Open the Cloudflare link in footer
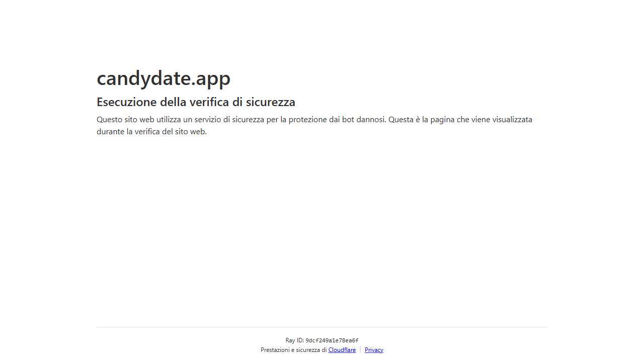This screenshot has height=362, width=644. (342, 350)
